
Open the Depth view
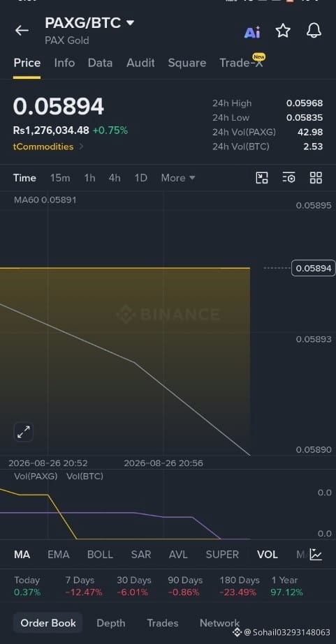pos(110,623)
